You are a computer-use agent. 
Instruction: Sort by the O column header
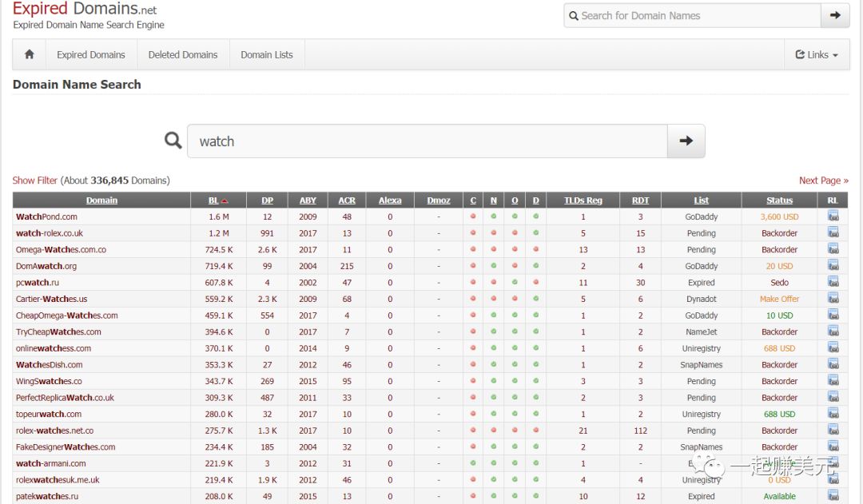[x=515, y=200]
